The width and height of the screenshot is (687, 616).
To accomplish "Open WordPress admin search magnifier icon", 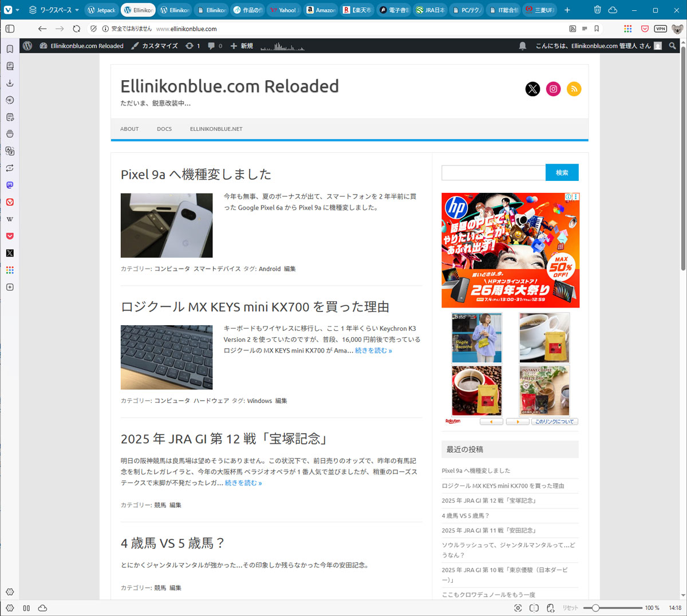I will coord(673,46).
